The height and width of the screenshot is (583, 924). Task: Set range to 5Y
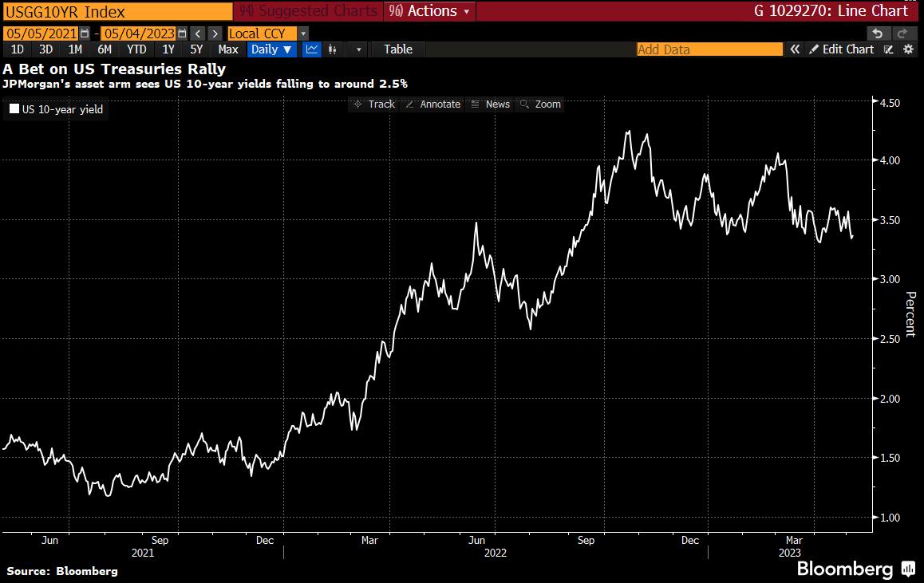(196, 49)
